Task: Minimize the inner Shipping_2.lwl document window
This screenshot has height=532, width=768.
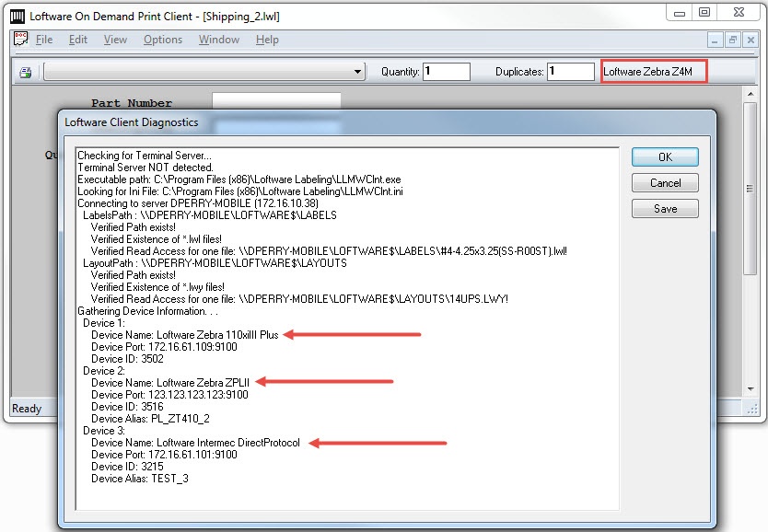Action: click(x=716, y=40)
